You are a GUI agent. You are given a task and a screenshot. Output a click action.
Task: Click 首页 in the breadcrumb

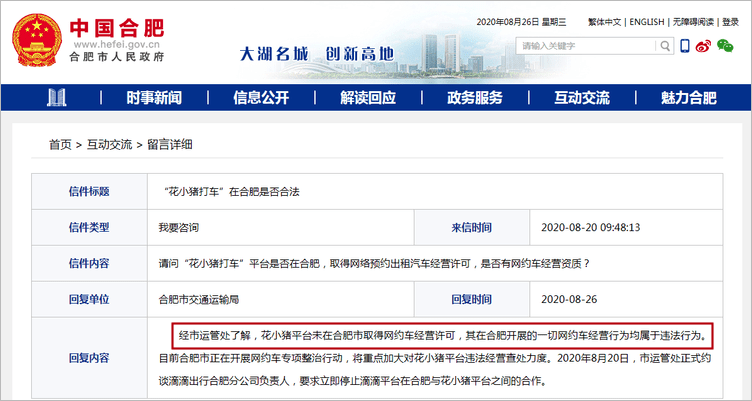[60, 144]
